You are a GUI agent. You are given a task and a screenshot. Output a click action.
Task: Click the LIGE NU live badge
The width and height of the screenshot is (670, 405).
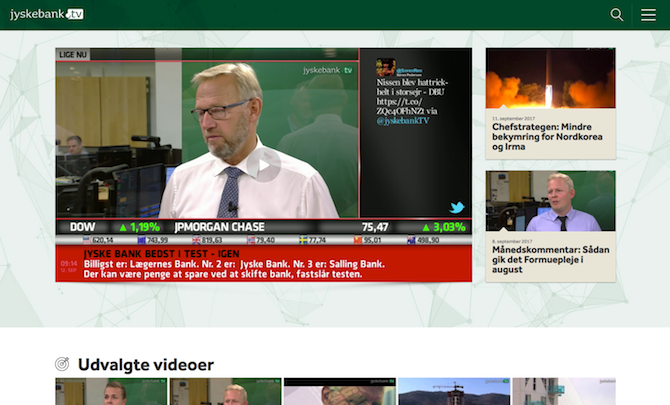pyautogui.click(x=74, y=54)
